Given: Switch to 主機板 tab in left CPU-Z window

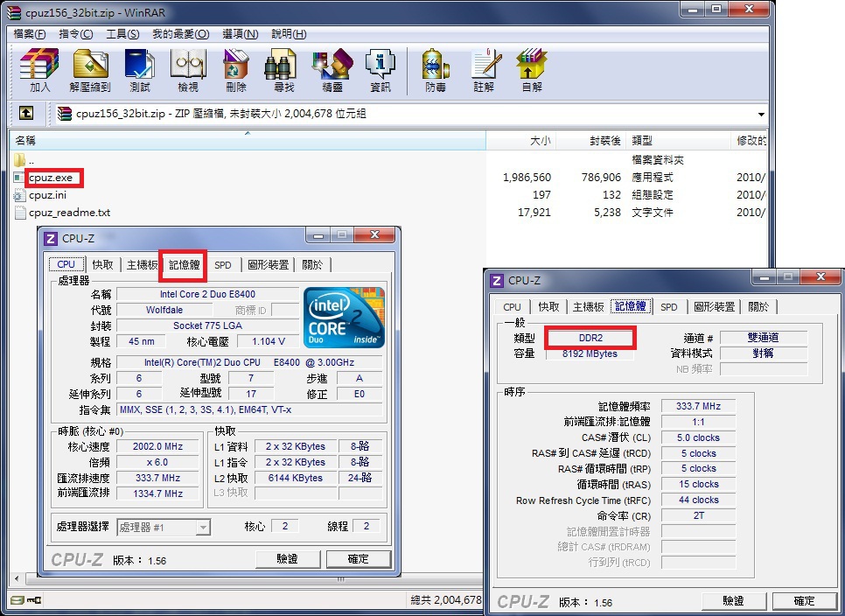Looking at the screenshot, I should [x=143, y=264].
